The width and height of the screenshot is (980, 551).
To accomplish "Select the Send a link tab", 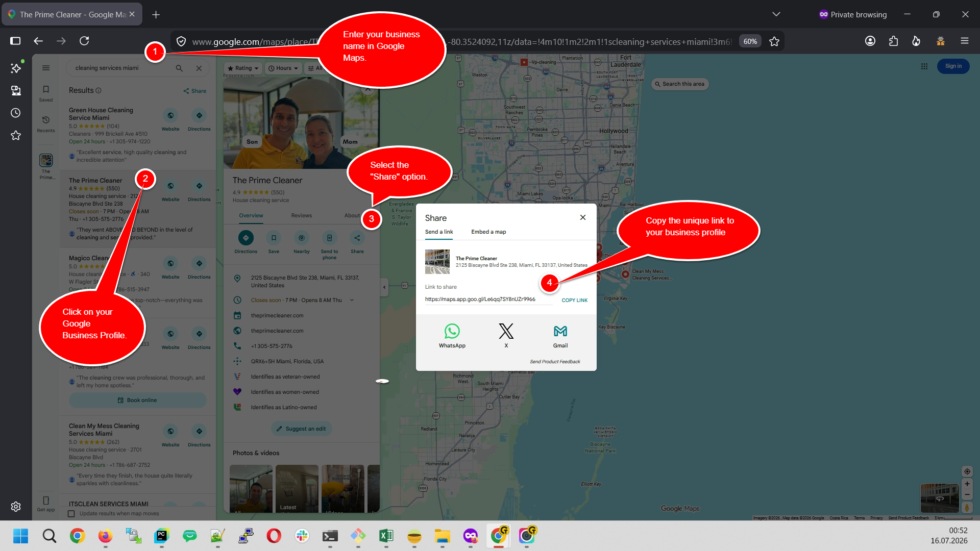I will 439,232.
